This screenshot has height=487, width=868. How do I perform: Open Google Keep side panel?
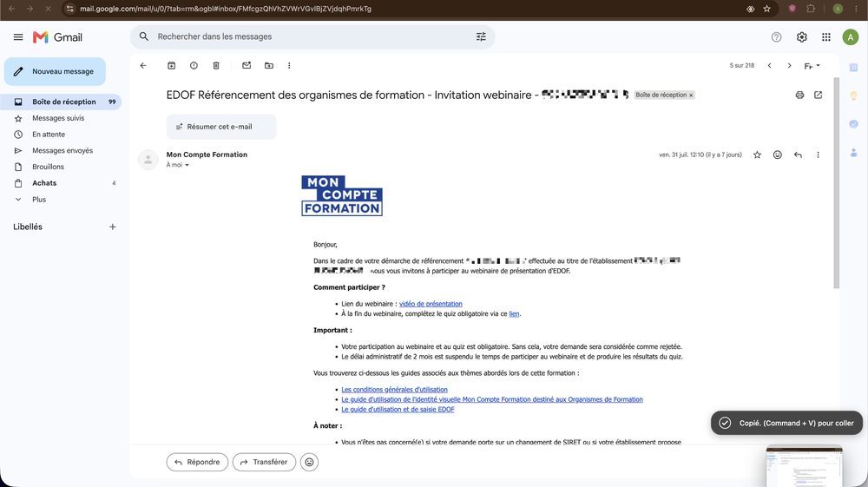click(853, 95)
